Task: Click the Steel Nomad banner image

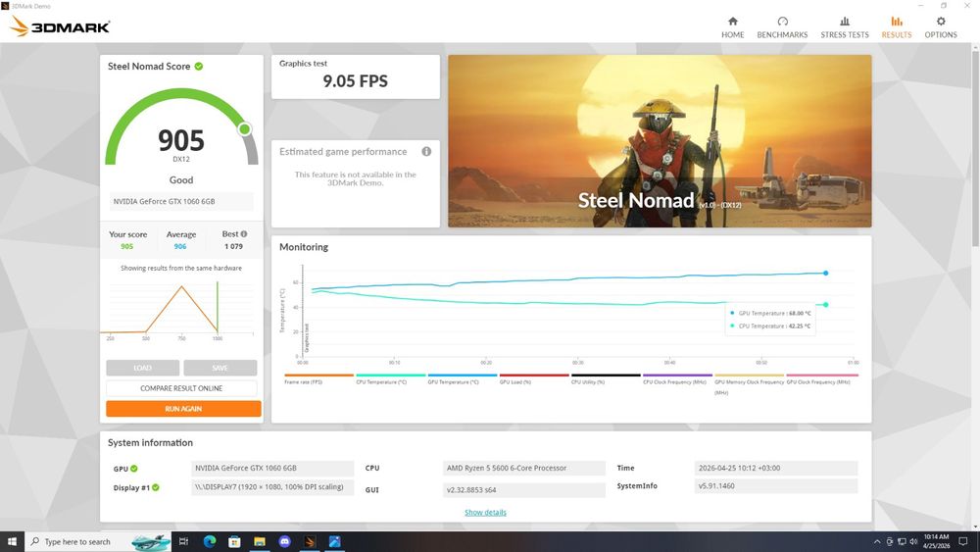Action: point(660,140)
